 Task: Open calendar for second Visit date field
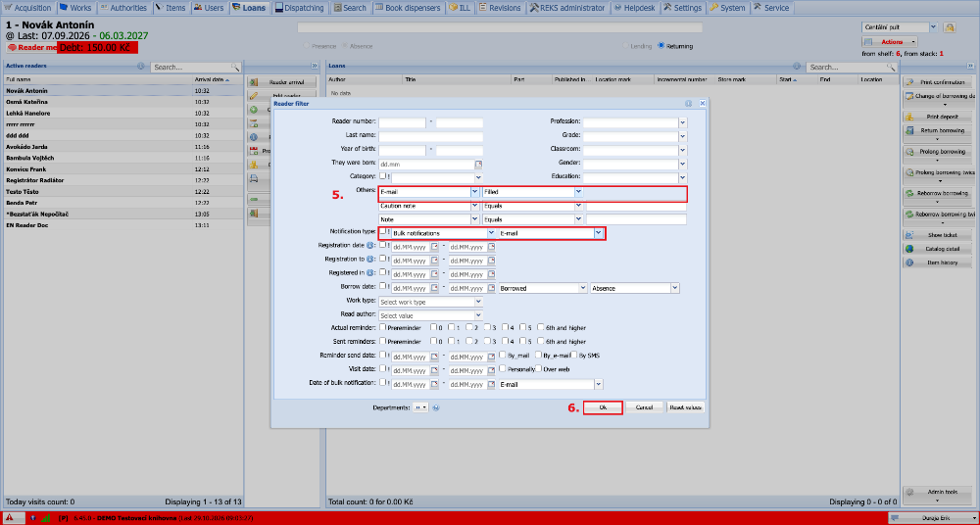[x=491, y=370]
